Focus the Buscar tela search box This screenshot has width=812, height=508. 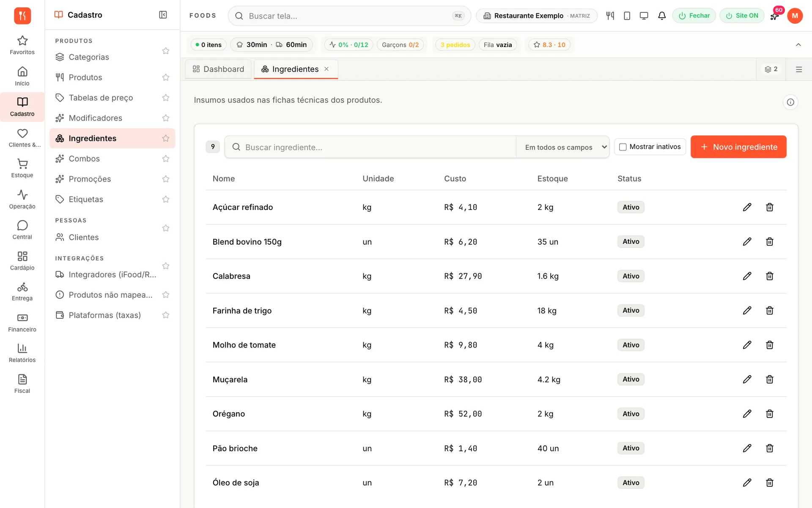tap(349, 16)
